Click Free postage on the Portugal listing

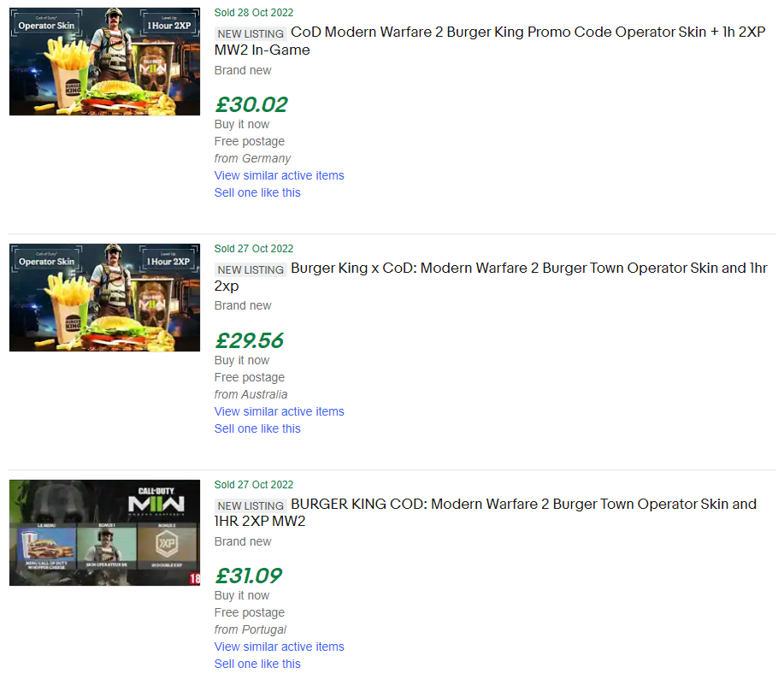(250, 612)
